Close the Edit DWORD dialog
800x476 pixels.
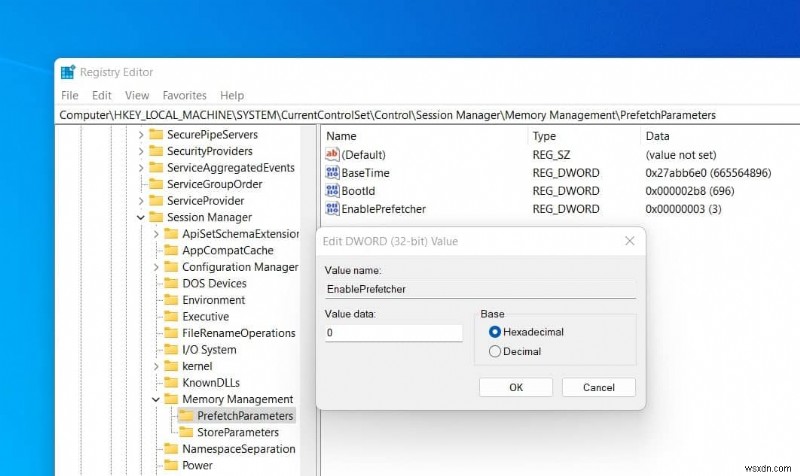pos(630,241)
